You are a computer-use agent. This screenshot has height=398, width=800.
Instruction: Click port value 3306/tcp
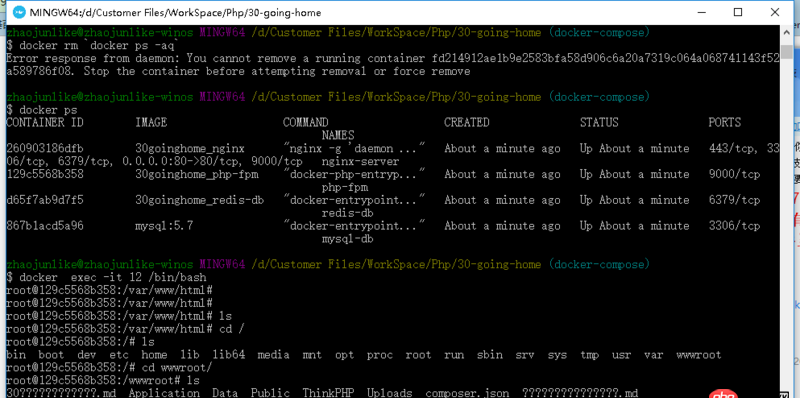point(734,226)
